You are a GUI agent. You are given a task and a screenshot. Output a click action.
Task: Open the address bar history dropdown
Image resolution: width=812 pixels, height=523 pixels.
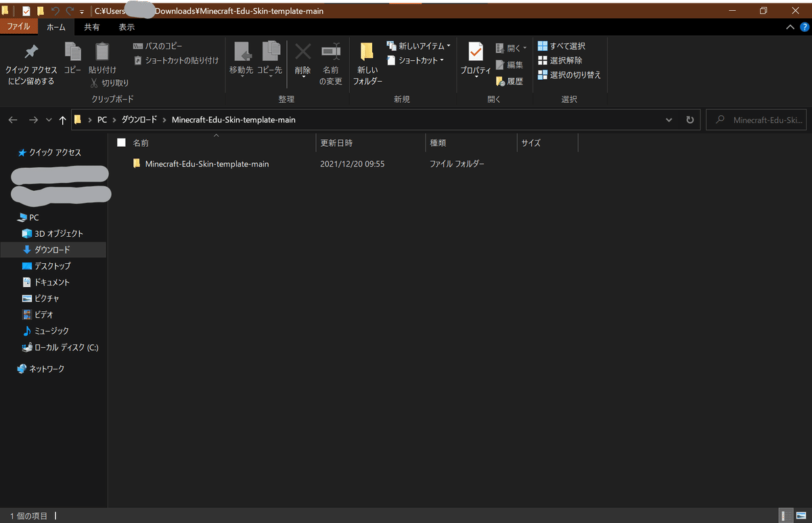pos(669,120)
